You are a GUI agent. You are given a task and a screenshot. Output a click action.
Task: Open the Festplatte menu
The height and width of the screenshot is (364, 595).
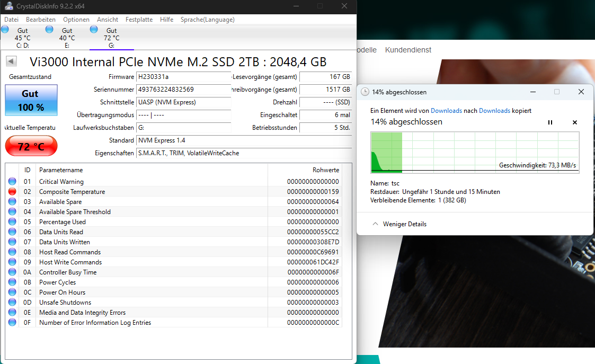[139, 20]
